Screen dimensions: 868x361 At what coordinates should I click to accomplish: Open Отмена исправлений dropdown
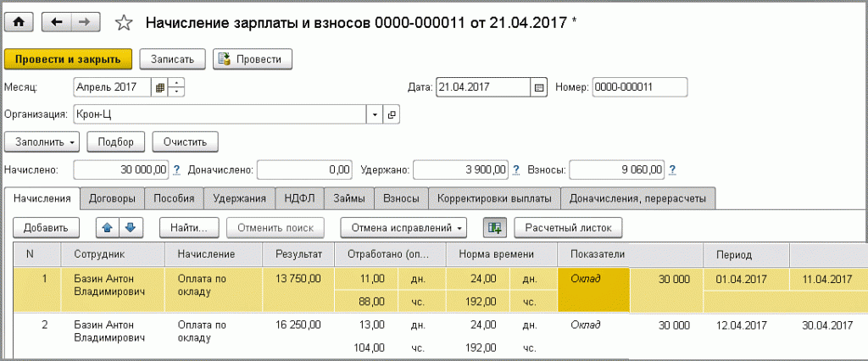pyautogui.click(x=403, y=227)
